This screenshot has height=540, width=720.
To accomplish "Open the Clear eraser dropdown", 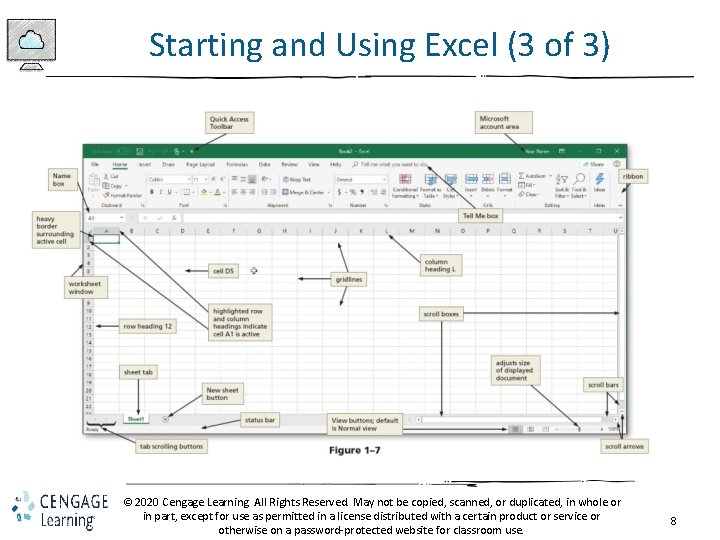I will click(x=529, y=194).
